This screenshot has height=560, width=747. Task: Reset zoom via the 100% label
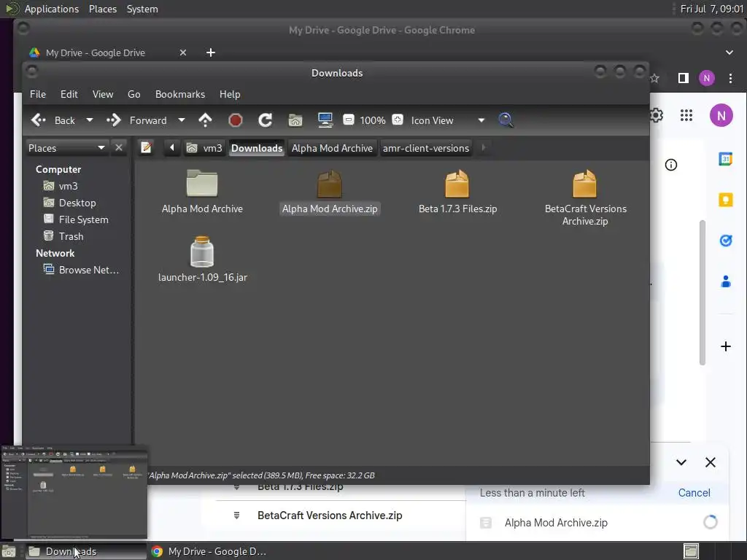(373, 120)
